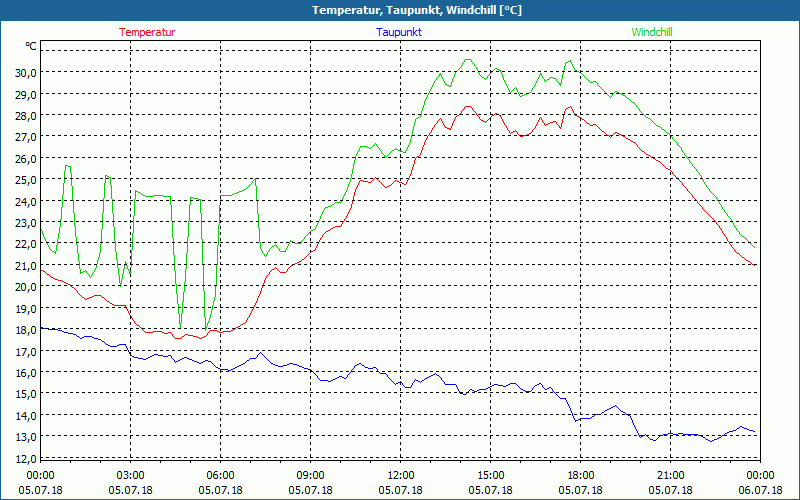Select the 26,0 y-axis value
This screenshot has width=800, height=500.
click(26, 159)
